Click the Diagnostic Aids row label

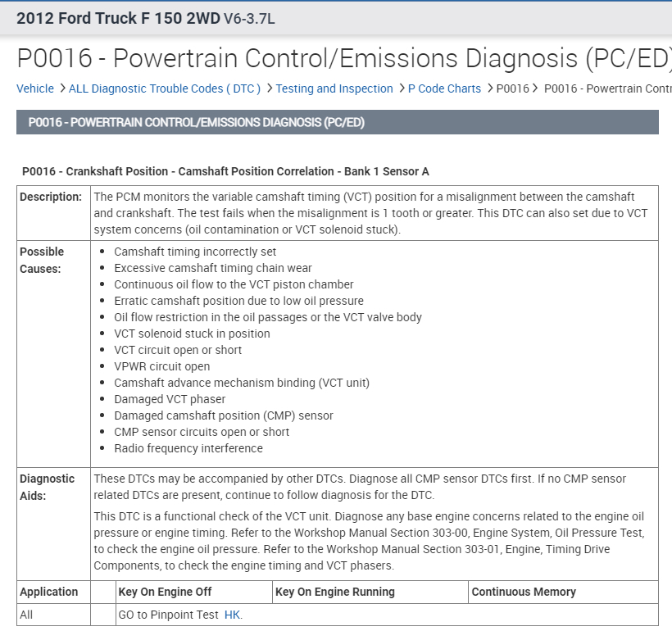click(47, 487)
